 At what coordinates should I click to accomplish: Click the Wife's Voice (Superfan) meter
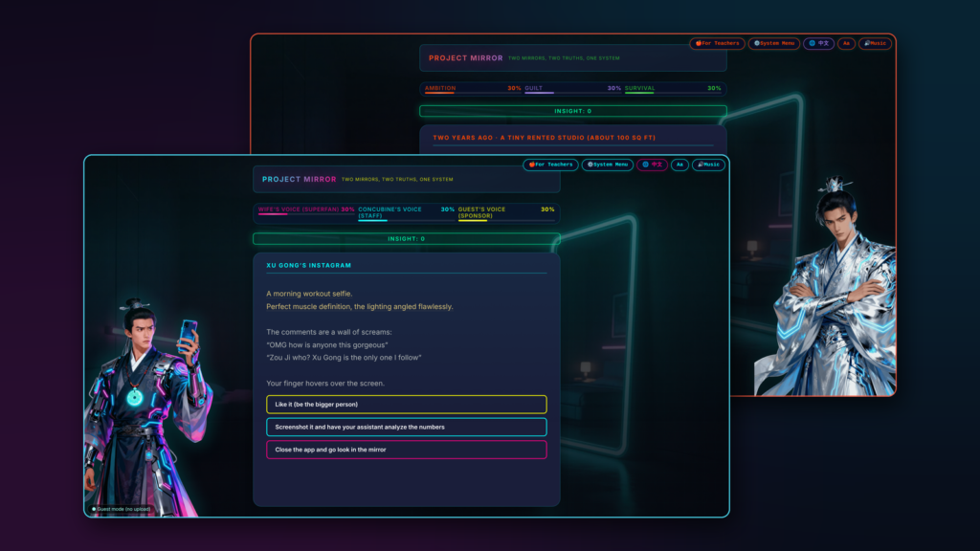coord(306,211)
